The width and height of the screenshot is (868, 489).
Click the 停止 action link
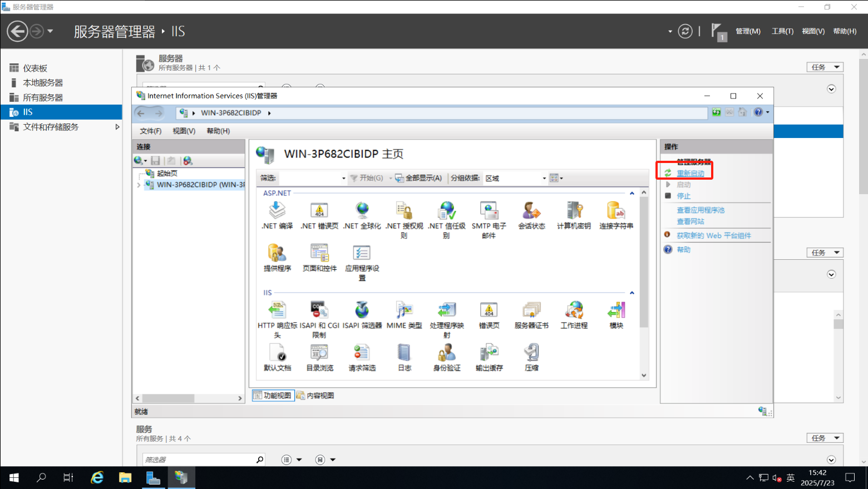pyautogui.click(x=684, y=196)
